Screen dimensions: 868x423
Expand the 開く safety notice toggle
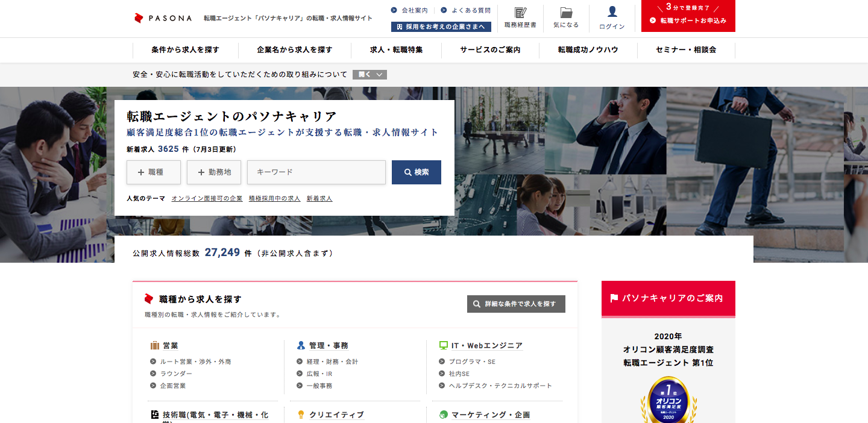pyautogui.click(x=370, y=75)
